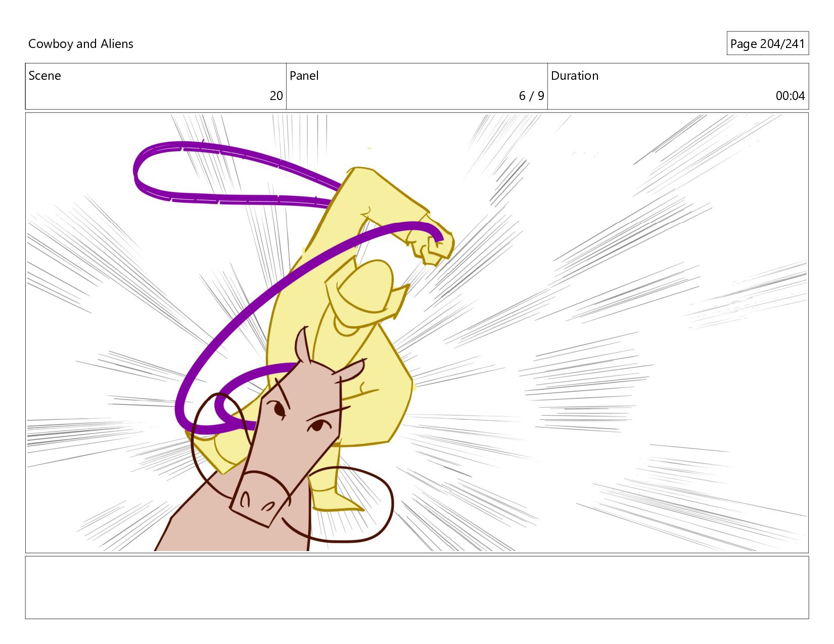Click the storyboard panel drawing of cowboy
This screenshot has height=644, width=834.
[417, 333]
